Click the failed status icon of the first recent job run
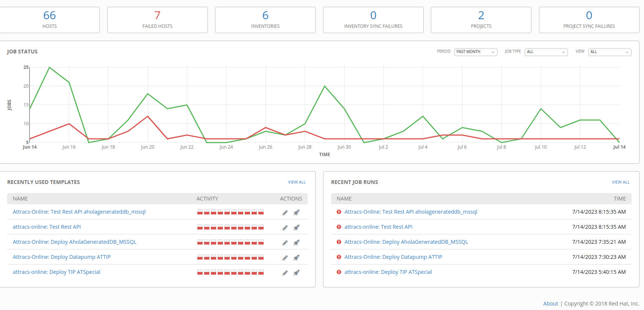 click(x=339, y=212)
